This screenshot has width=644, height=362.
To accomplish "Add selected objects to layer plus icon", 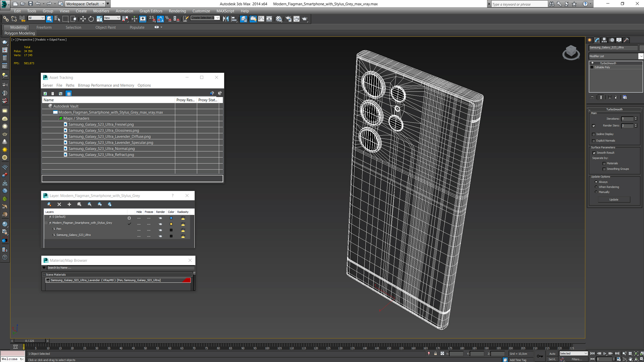I will coord(69,204).
